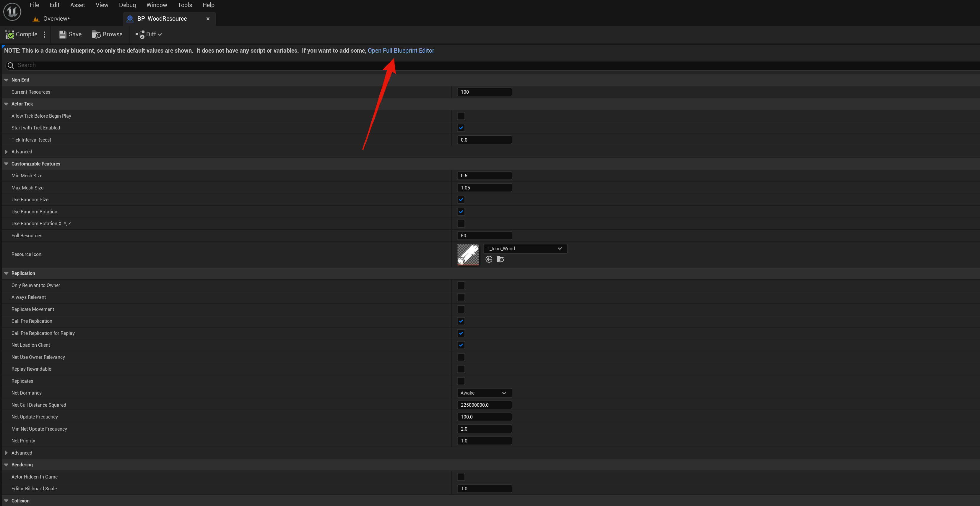Expand Advanced section under Actor Tick
The height and width of the screenshot is (506, 980).
[6, 152]
